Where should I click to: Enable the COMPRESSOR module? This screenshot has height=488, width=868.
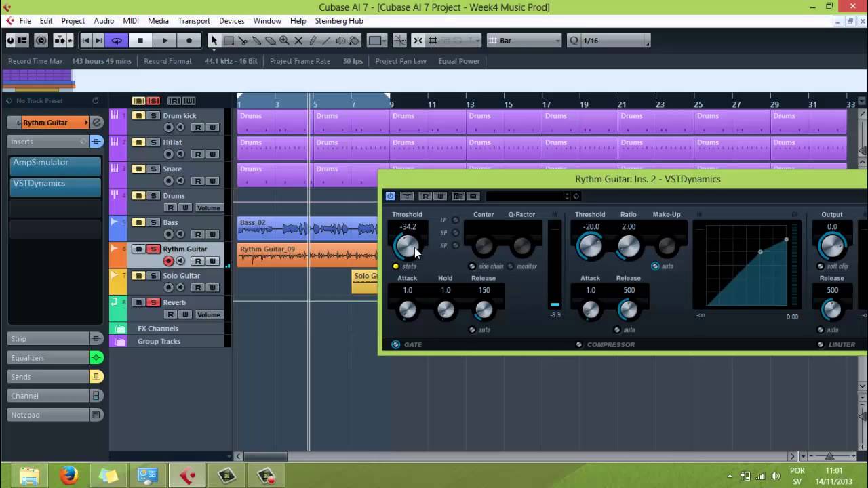tap(579, 344)
